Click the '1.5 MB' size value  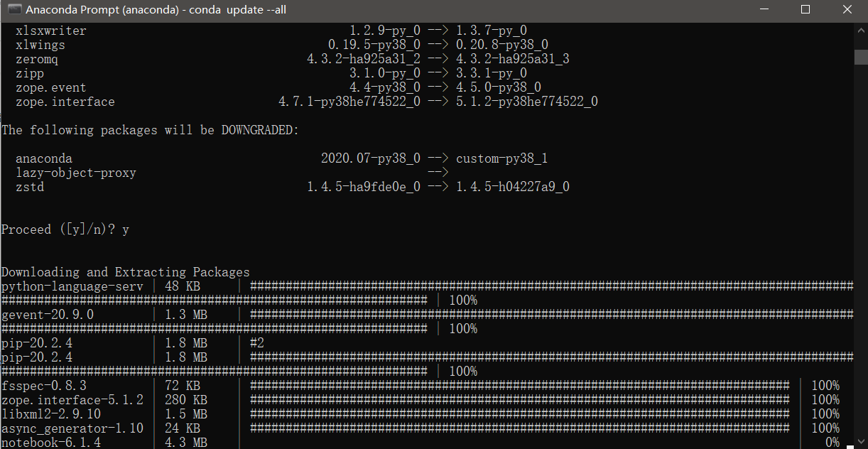(186, 414)
